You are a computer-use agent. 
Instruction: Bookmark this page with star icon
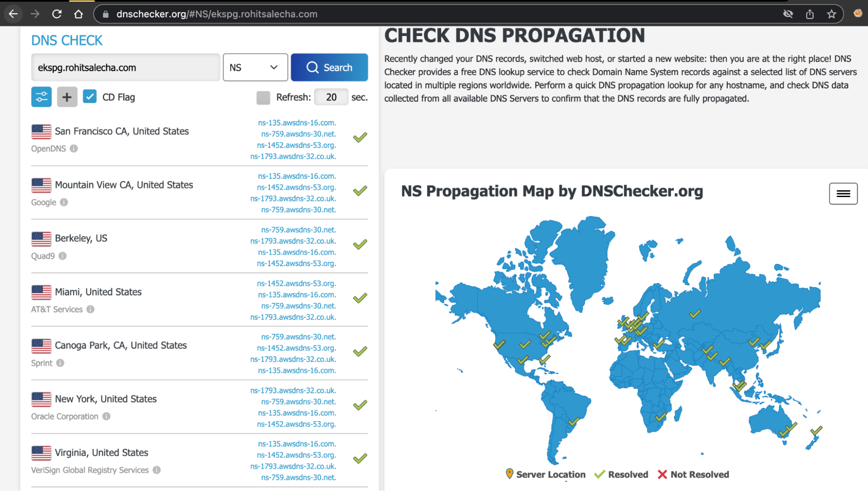point(832,14)
